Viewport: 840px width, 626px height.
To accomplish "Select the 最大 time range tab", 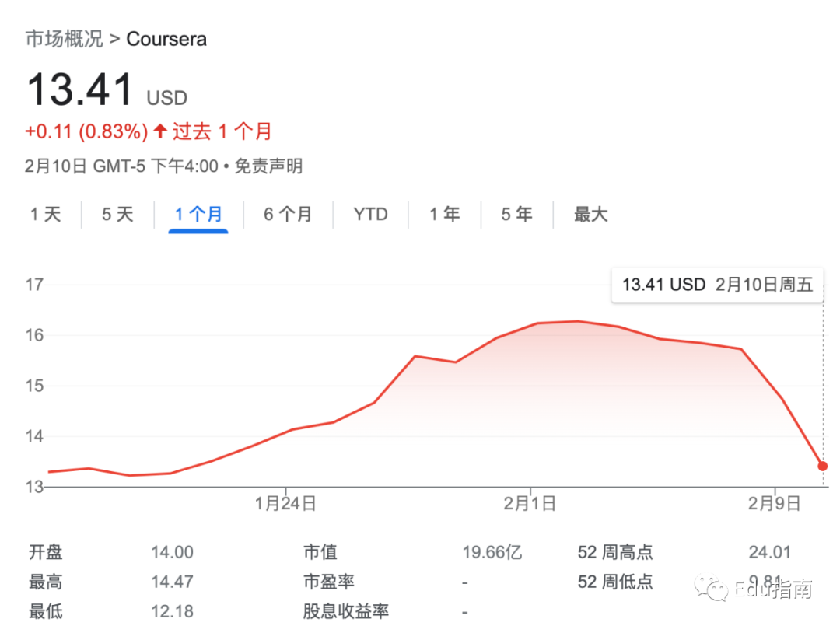I will (x=591, y=214).
